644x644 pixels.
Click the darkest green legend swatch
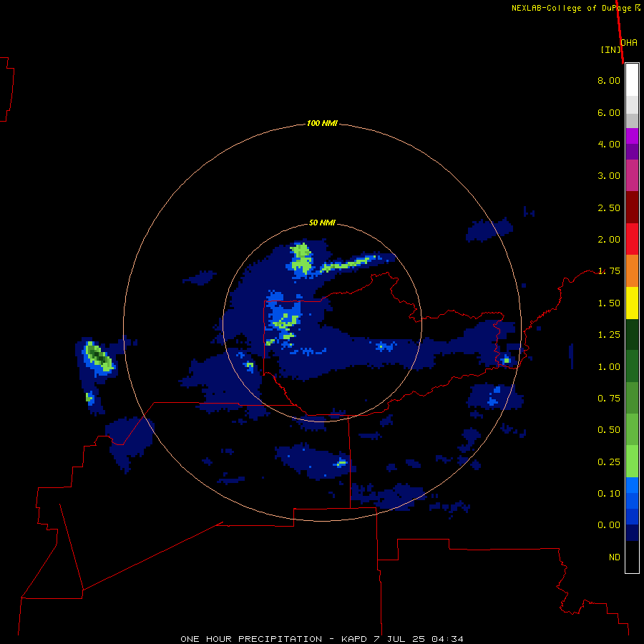coord(632,334)
